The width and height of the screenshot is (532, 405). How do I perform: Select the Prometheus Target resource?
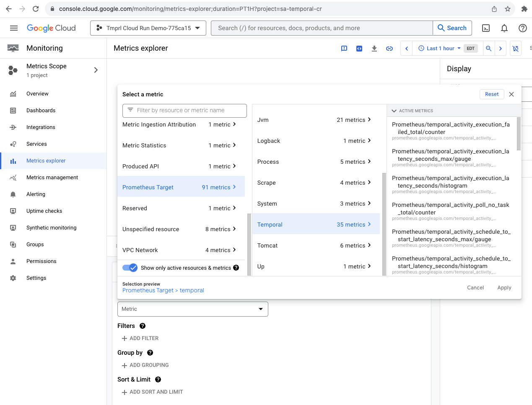181,187
